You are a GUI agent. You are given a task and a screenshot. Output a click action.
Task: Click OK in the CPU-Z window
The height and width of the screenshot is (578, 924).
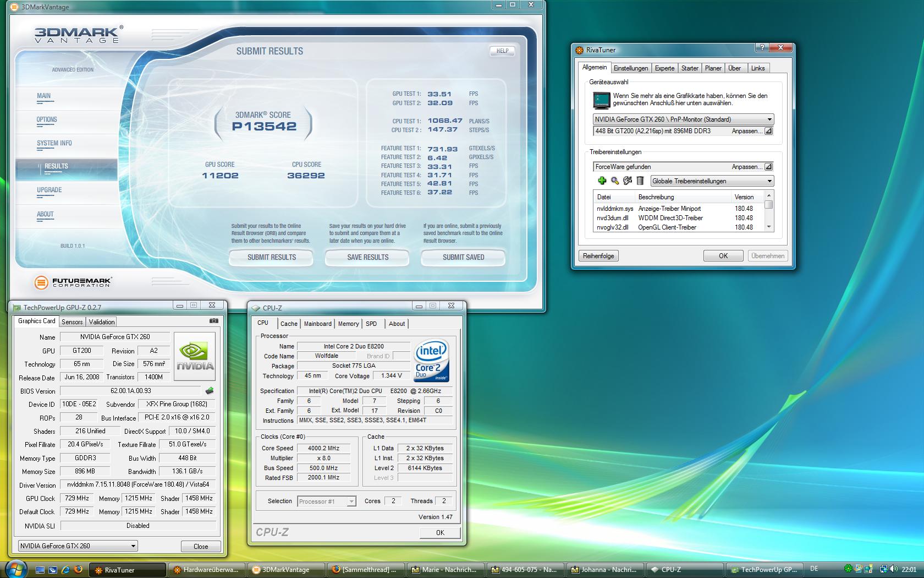(x=440, y=532)
